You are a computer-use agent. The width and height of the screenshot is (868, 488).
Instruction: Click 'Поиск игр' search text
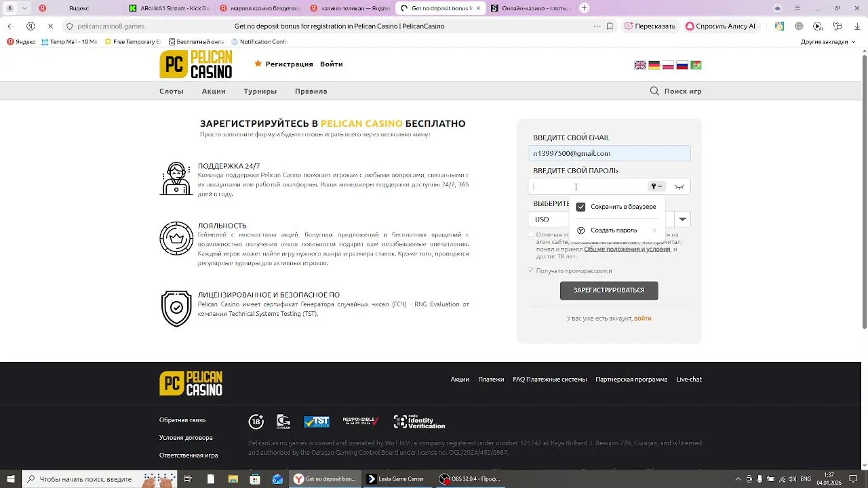tap(683, 91)
